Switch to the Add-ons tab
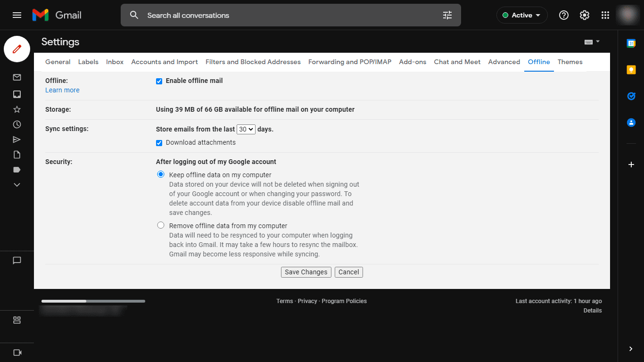This screenshot has width=644, height=362. click(x=413, y=62)
